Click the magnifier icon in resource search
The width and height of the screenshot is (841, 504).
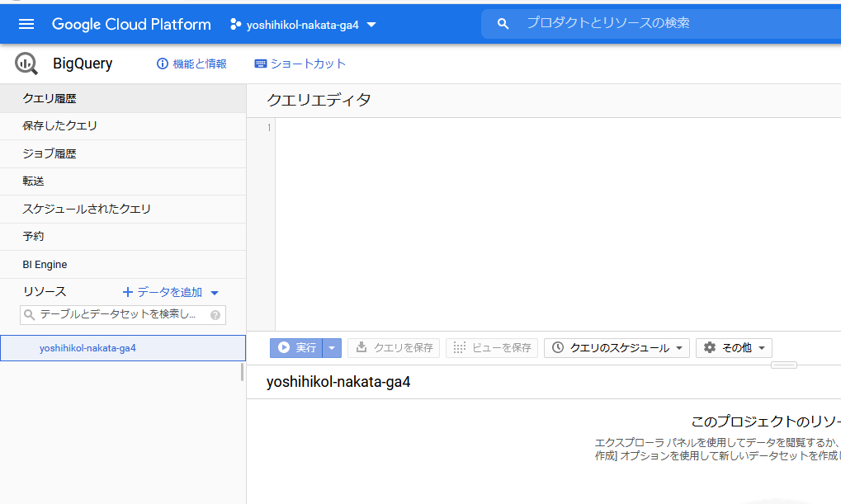[30, 315]
